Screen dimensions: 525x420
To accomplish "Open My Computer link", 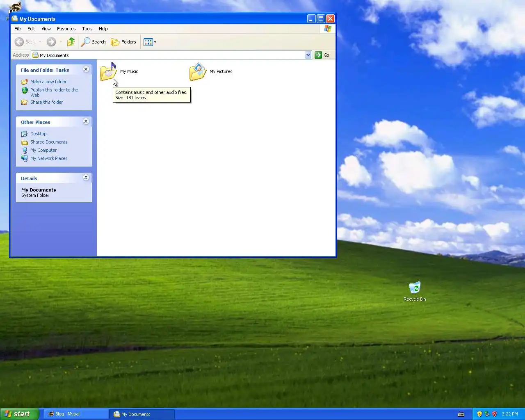I will point(43,150).
